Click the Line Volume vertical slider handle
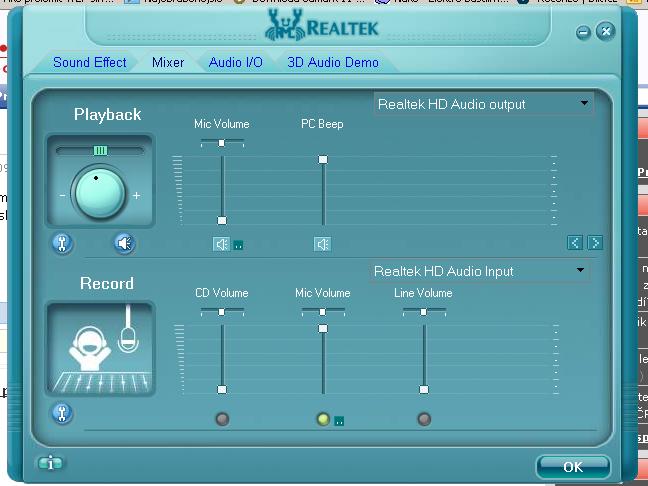Viewport: 648px width, 486px height. tap(424, 389)
